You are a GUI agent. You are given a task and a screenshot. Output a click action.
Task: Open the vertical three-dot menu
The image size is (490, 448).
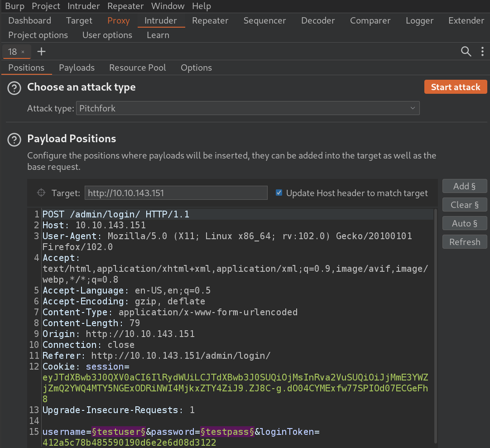click(482, 51)
